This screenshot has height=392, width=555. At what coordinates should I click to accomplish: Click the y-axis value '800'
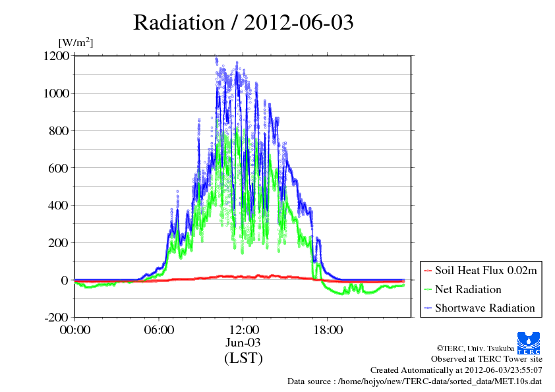pyautogui.click(x=59, y=131)
